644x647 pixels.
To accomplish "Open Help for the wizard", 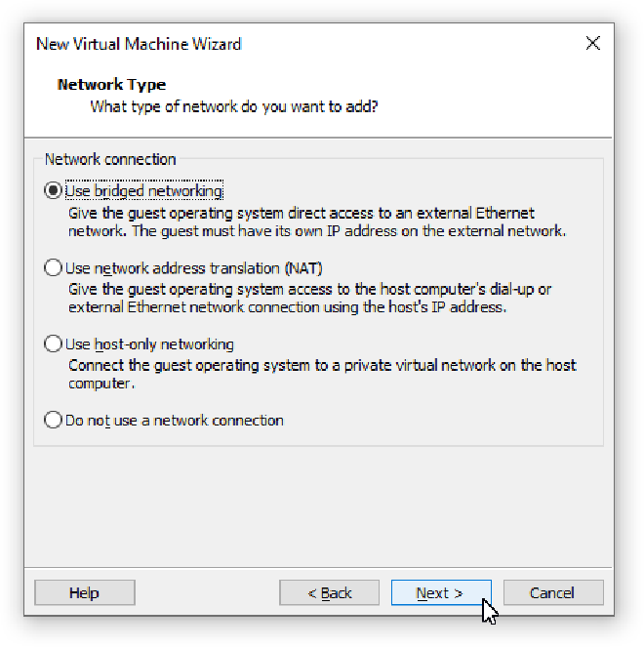I will click(x=84, y=592).
